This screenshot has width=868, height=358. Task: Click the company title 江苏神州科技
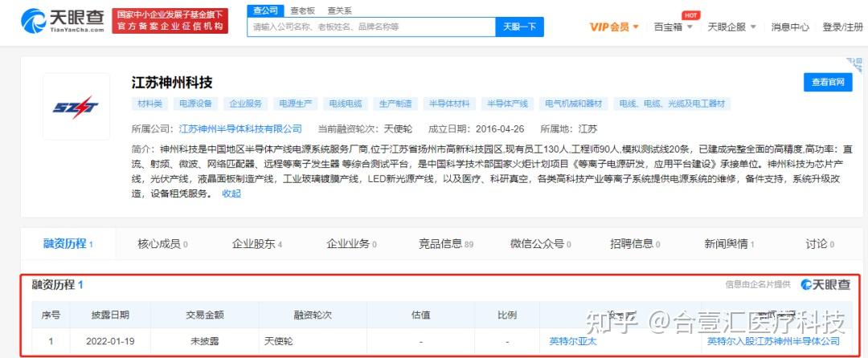(172, 83)
